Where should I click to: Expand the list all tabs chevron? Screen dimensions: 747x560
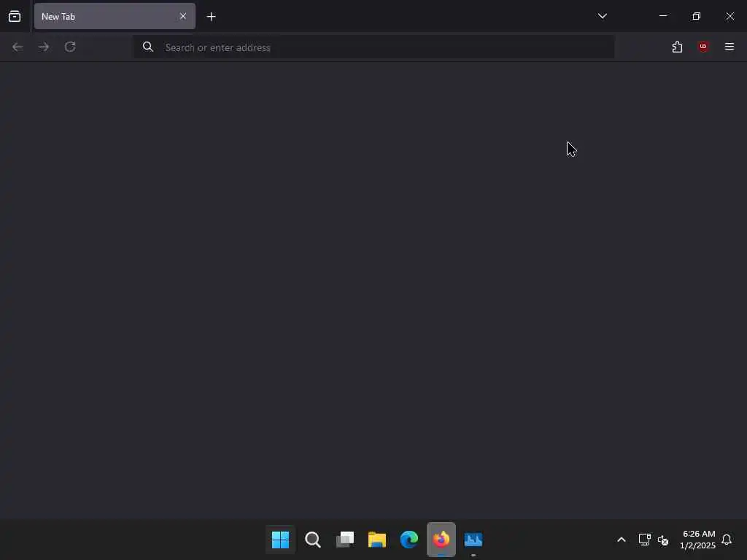click(602, 16)
